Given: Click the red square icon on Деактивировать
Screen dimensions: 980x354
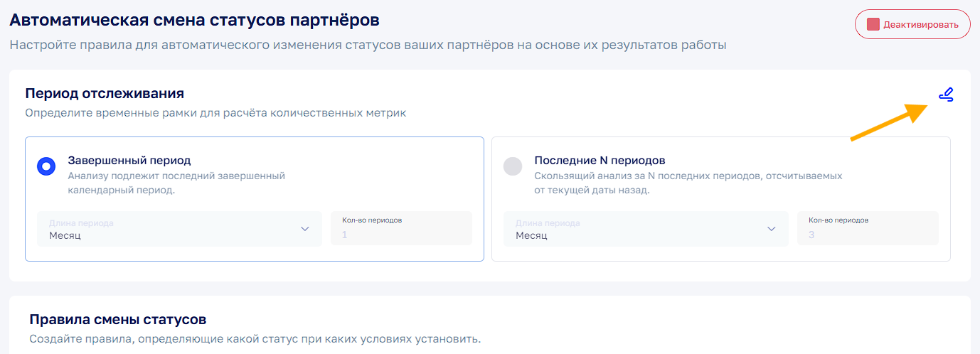Looking at the screenshot, I should pos(873,25).
